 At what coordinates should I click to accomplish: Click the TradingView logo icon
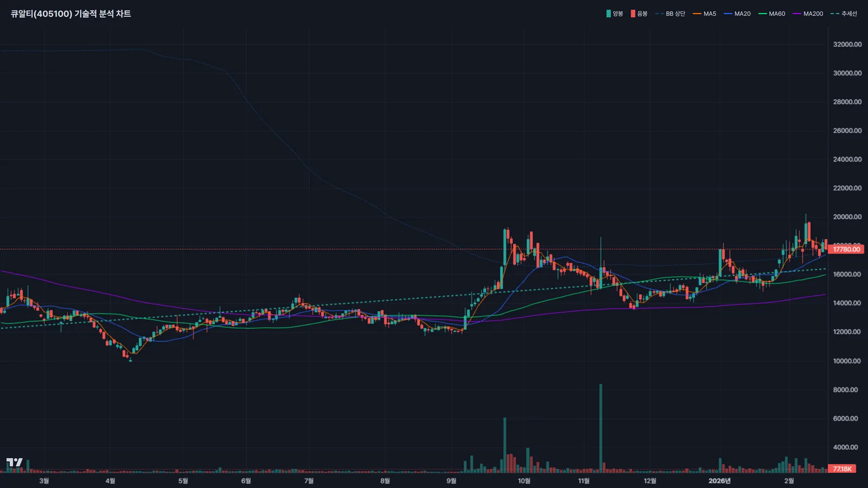(15, 463)
